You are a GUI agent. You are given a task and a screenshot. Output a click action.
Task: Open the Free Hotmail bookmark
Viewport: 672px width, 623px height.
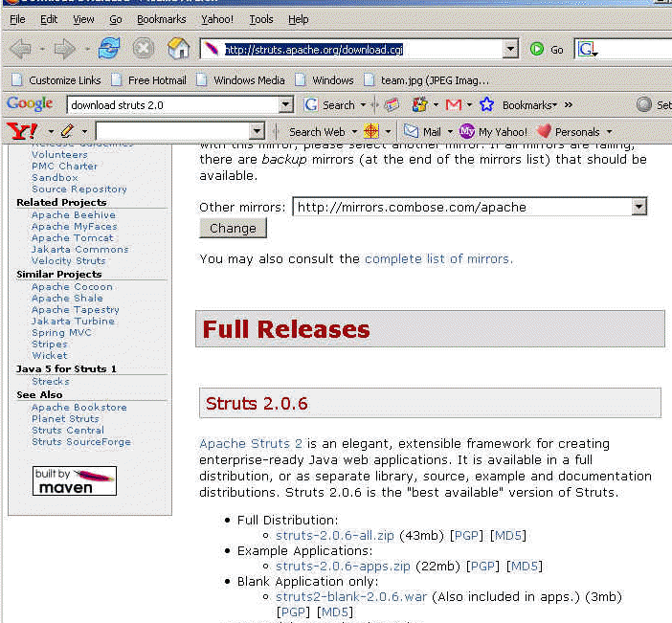pyautogui.click(x=148, y=80)
